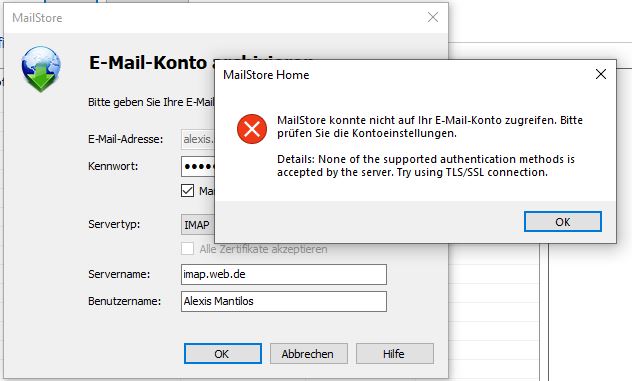Open help via the Hilfe button

pos(395,354)
